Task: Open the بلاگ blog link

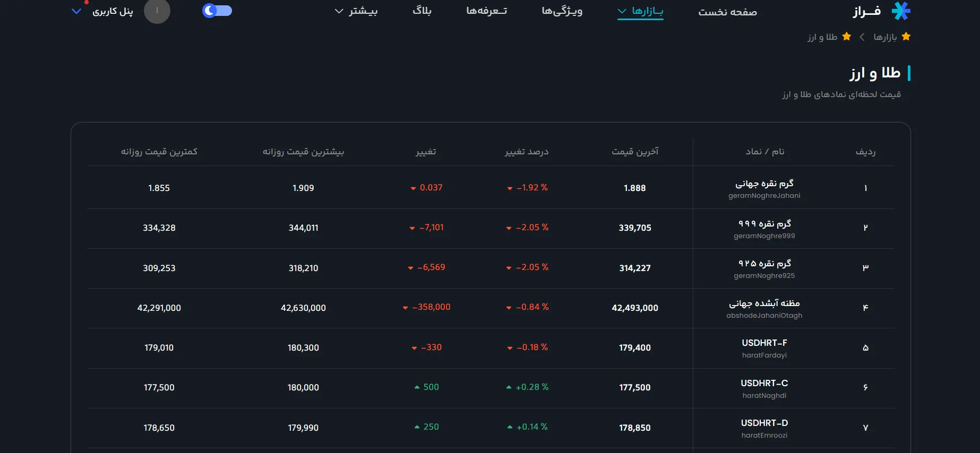Action: [x=422, y=11]
